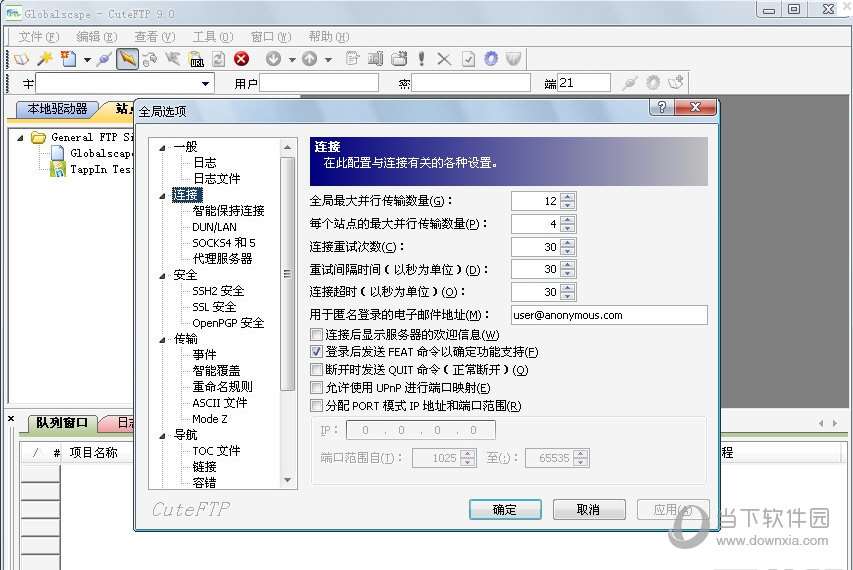This screenshot has height=570, width=853.
Task: Collapse the 一般 tree node
Action: tap(162, 147)
